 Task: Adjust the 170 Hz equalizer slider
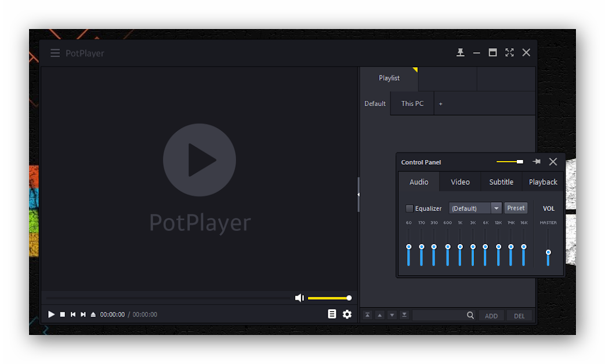pos(421,247)
